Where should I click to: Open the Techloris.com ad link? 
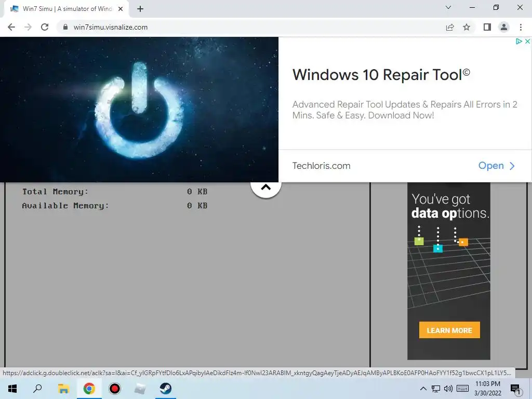click(321, 166)
